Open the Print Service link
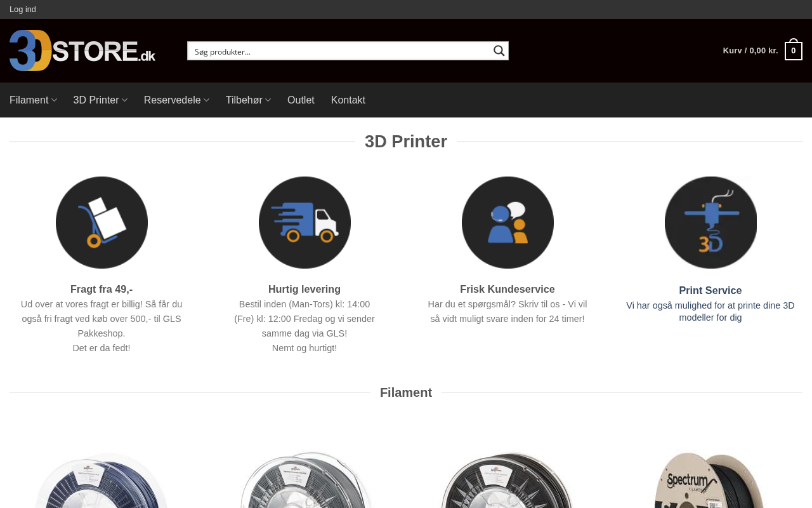The height and width of the screenshot is (508, 812). [x=710, y=291]
